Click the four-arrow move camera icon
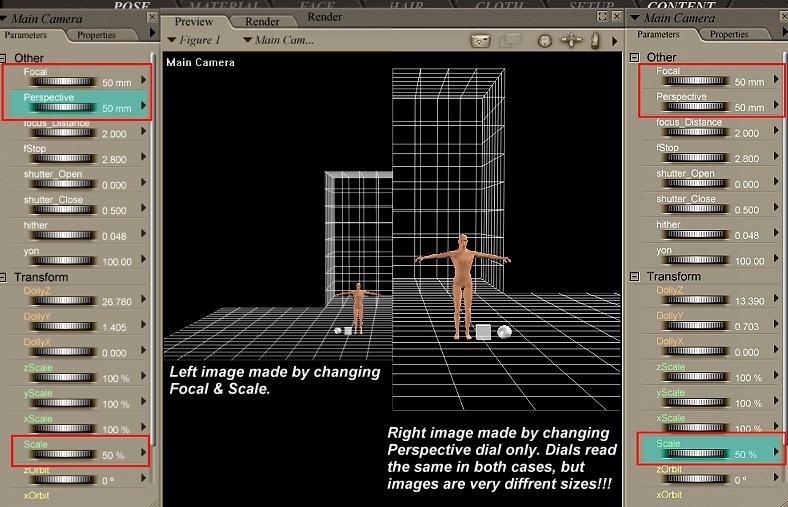This screenshot has height=507, width=788. [572, 41]
